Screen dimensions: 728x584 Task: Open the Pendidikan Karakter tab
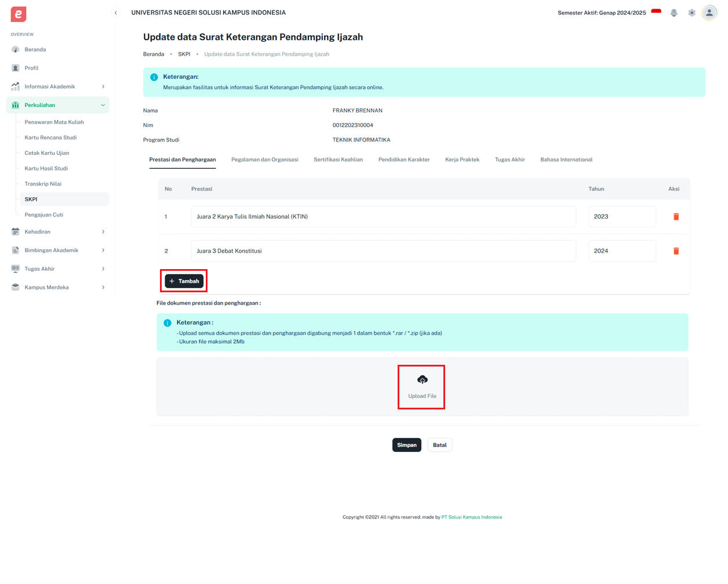pyautogui.click(x=404, y=159)
